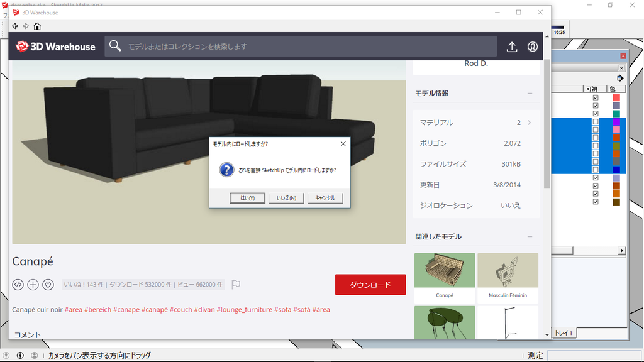Like the model with heart icon

(48, 285)
